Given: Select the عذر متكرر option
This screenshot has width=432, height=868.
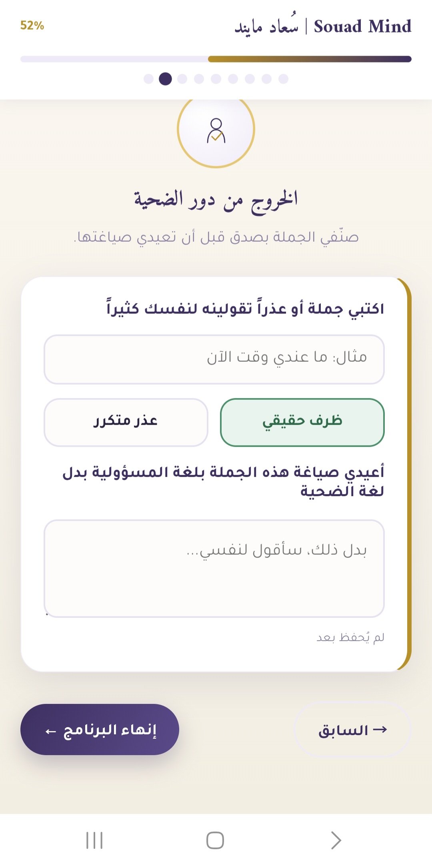Looking at the screenshot, I should [126, 422].
